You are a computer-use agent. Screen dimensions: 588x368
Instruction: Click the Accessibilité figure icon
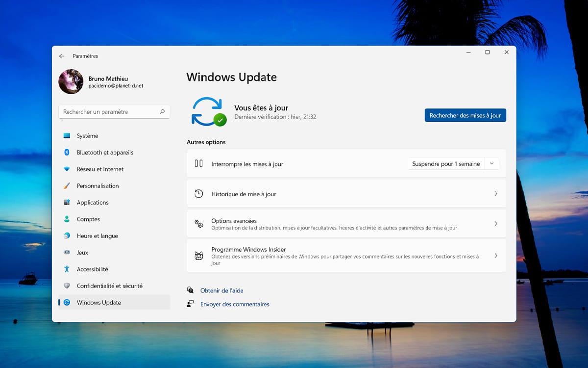pos(67,269)
